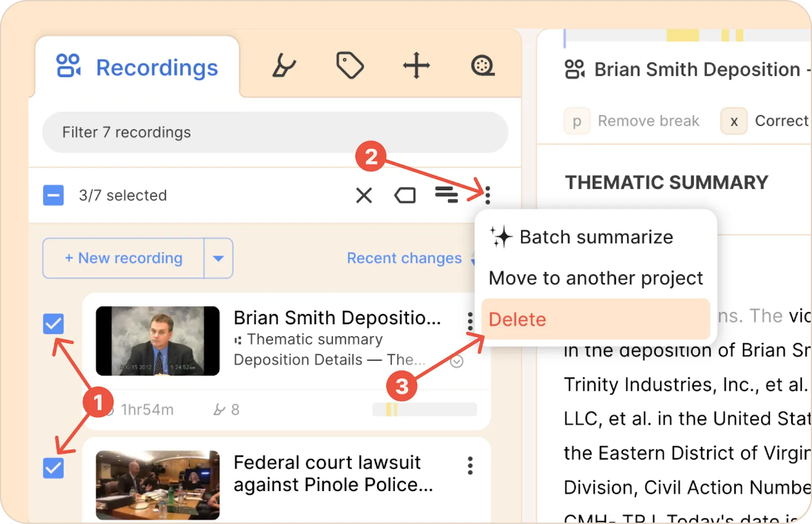Click the 1hr54m duration text
The height and width of the screenshot is (524, 812).
[x=147, y=409]
